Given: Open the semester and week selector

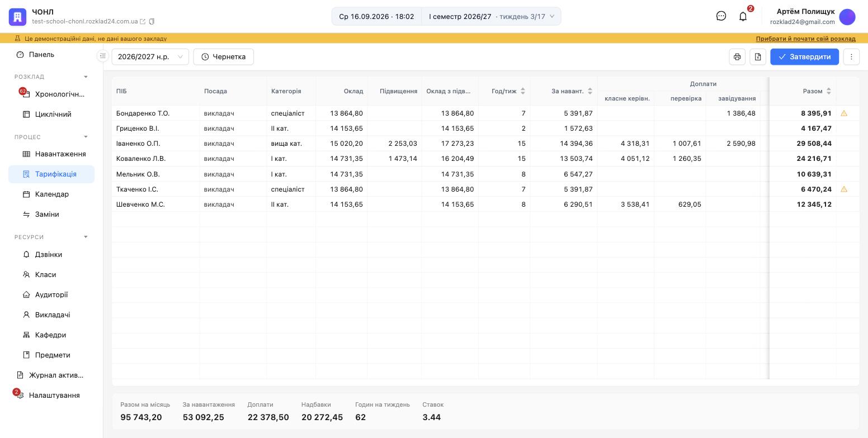Looking at the screenshot, I should [x=491, y=16].
